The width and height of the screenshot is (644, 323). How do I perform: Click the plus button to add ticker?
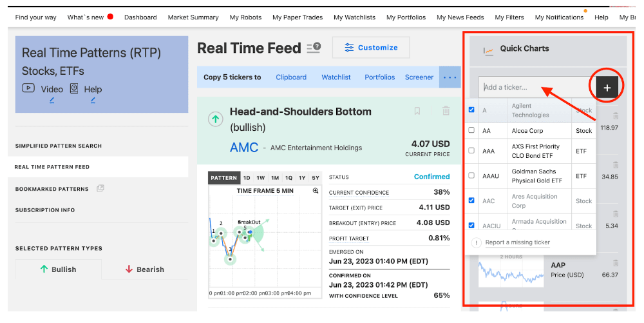click(607, 88)
